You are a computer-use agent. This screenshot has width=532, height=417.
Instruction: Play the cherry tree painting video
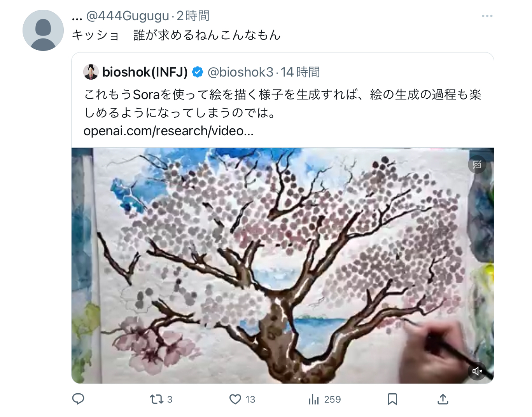point(283,265)
